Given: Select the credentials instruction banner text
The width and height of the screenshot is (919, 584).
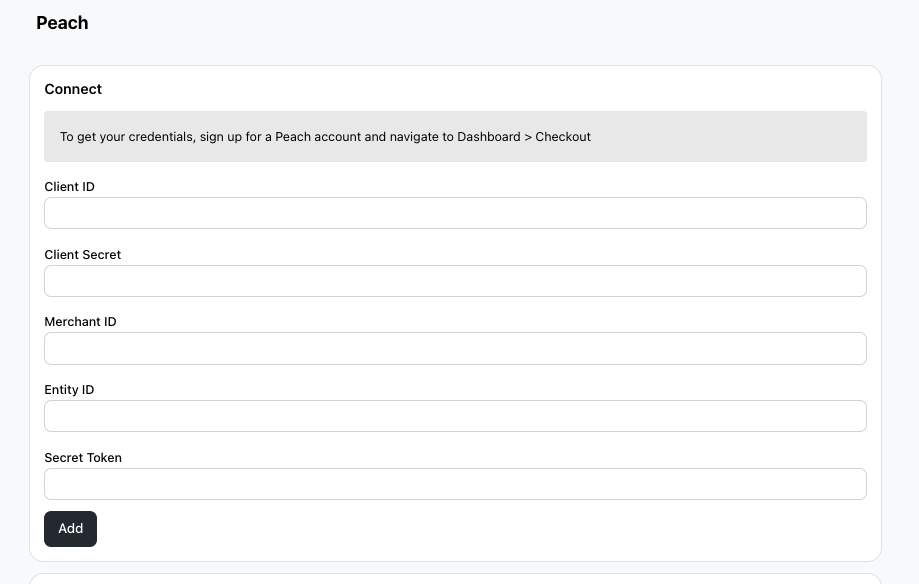Looking at the screenshot, I should click(325, 137).
